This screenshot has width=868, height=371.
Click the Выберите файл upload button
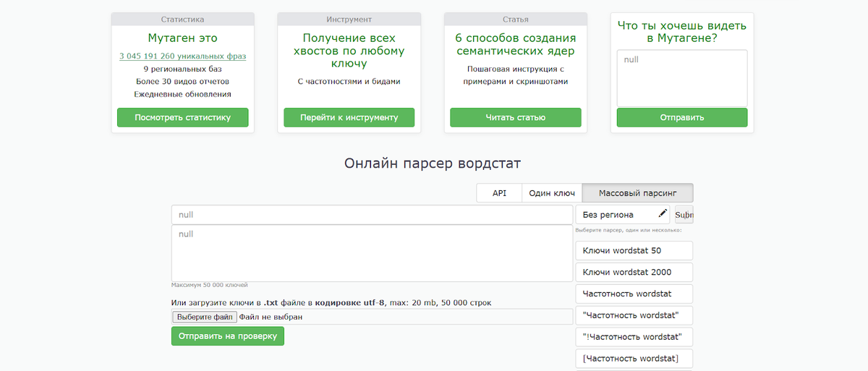[x=204, y=317]
